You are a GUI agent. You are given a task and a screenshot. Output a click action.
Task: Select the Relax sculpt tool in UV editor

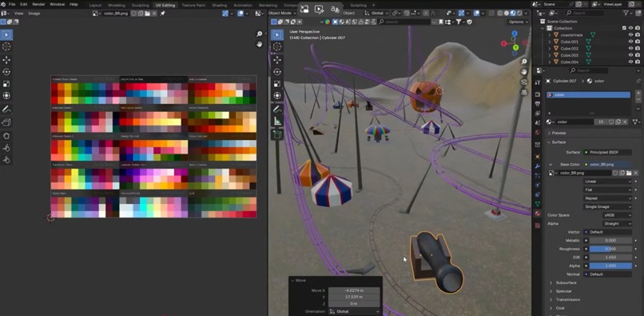[6, 148]
